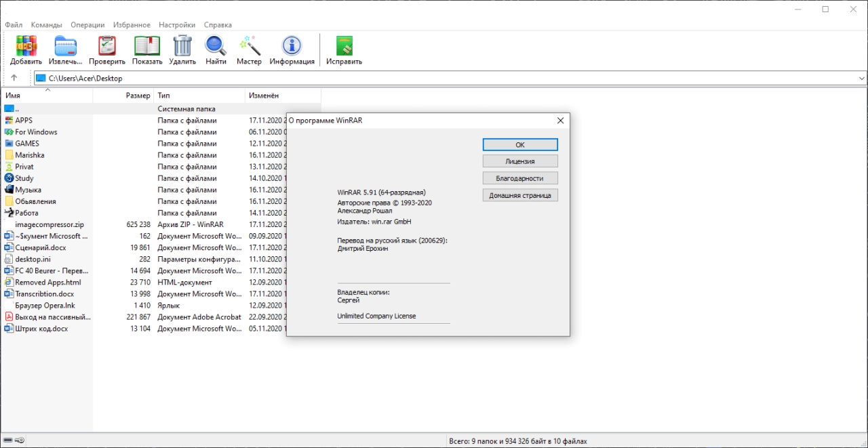Select the GAMES folder icon

(x=9, y=143)
